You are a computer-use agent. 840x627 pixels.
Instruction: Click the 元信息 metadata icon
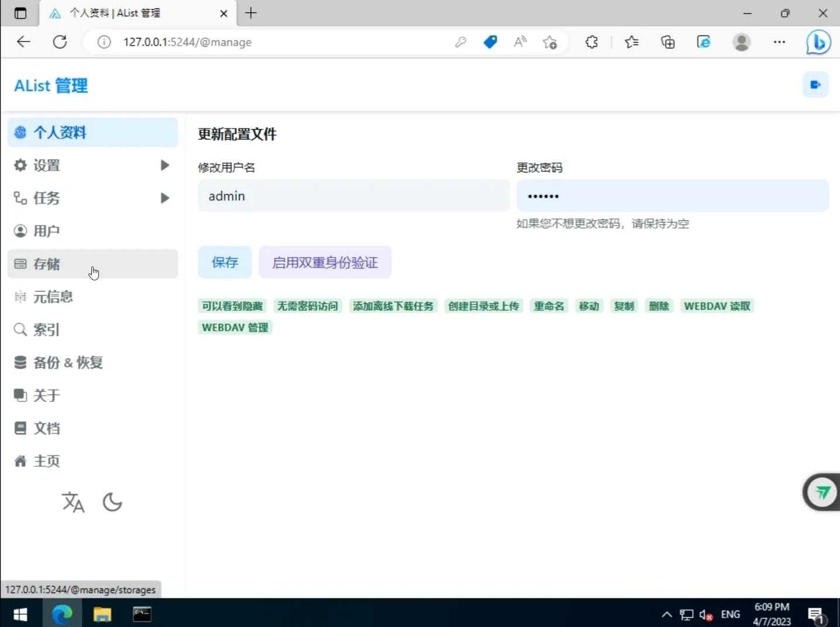click(19, 297)
